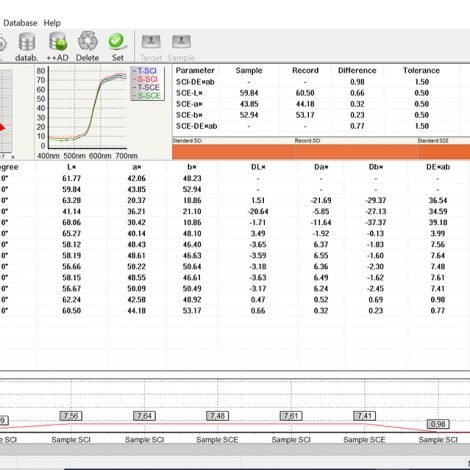
Task: Select row with L* value 58.19
Action: point(235,255)
